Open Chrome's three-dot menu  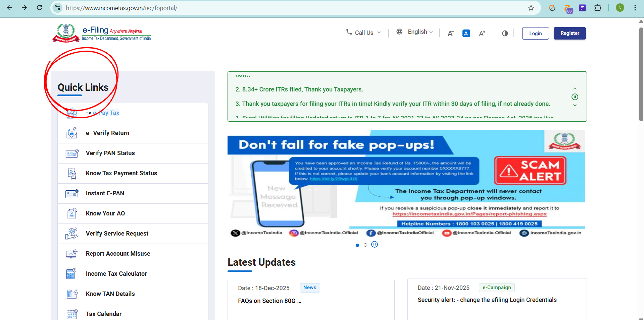(635, 8)
